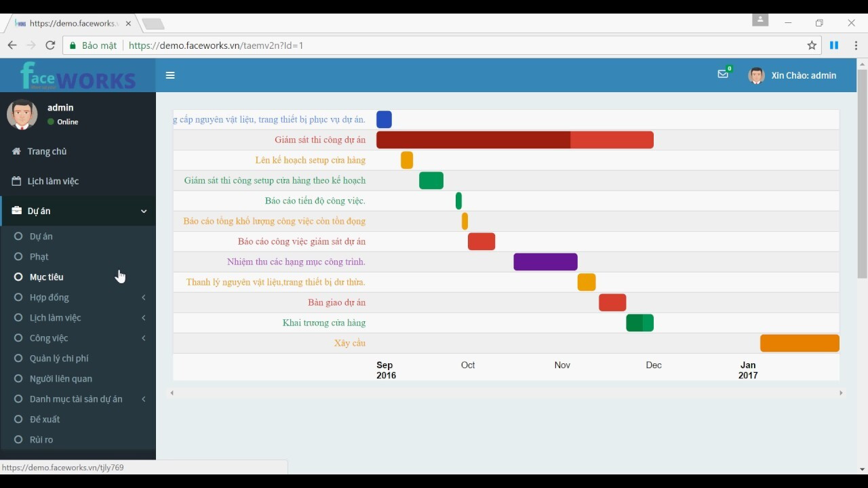Open the mail notifications envelope icon
Image resolution: width=868 pixels, height=488 pixels.
click(723, 75)
